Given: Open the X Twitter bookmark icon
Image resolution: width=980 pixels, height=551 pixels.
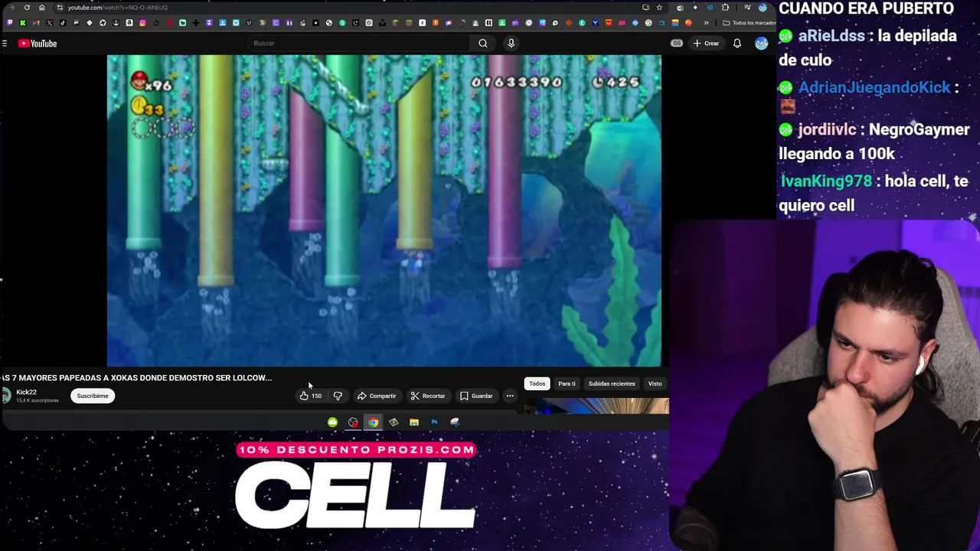Looking at the screenshot, I should [x=49, y=23].
